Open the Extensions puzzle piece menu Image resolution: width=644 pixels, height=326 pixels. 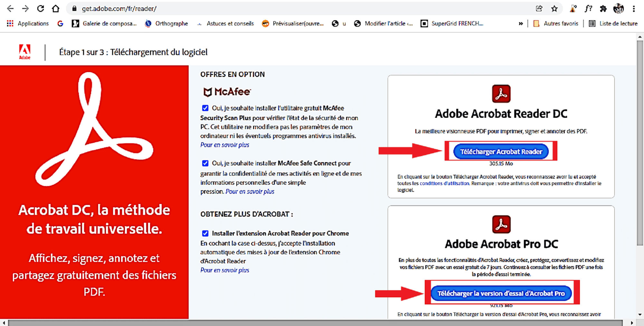pos(603,9)
